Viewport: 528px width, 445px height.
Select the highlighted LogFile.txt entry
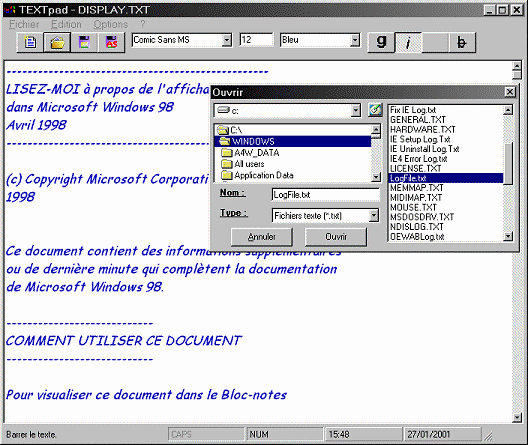[x=446, y=178]
